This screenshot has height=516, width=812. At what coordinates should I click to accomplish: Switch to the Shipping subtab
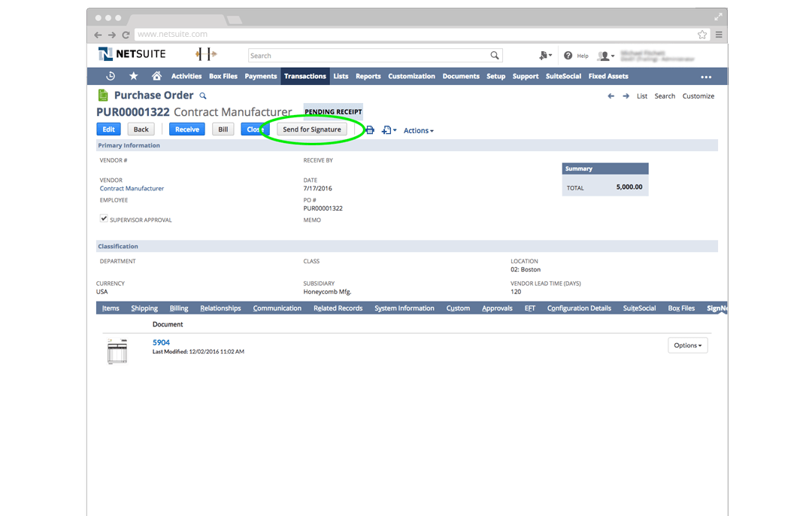pos(144,308)
